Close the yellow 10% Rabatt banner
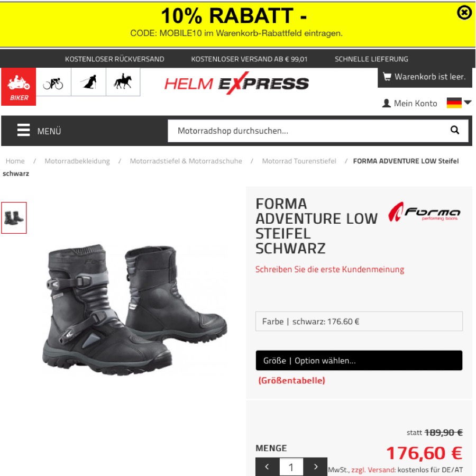The height and width of the screenshot is (476, 476). [x=464, y=13]
